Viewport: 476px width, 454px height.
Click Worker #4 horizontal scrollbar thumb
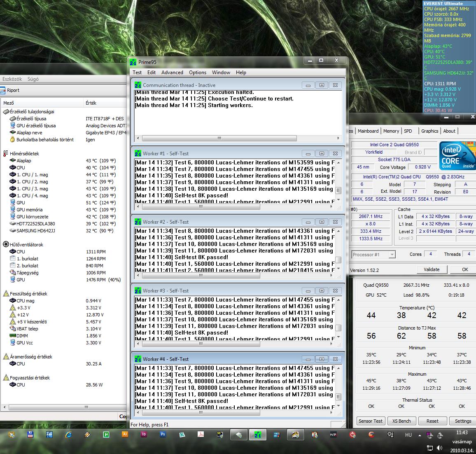pos(201,412)
